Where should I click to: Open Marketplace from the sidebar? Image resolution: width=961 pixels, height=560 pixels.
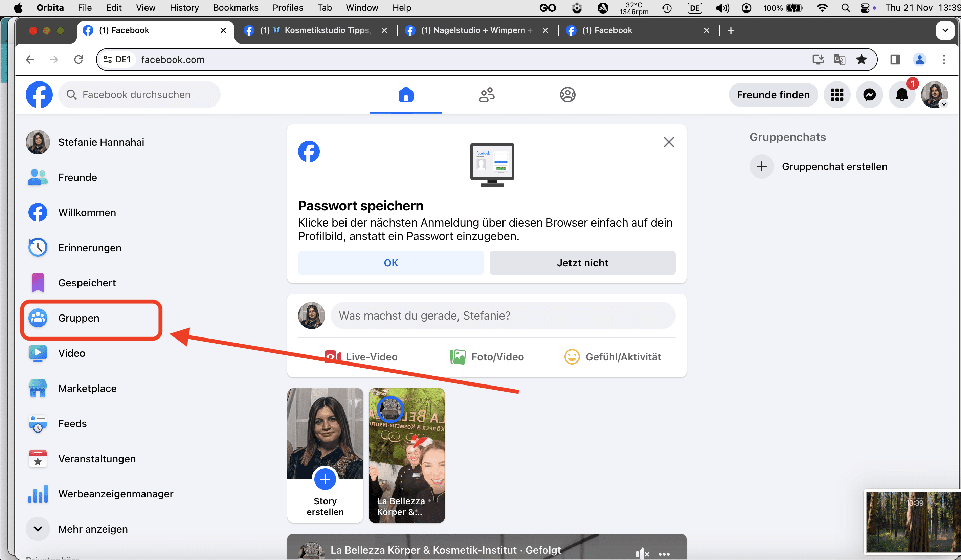click(x=87, y=388)
